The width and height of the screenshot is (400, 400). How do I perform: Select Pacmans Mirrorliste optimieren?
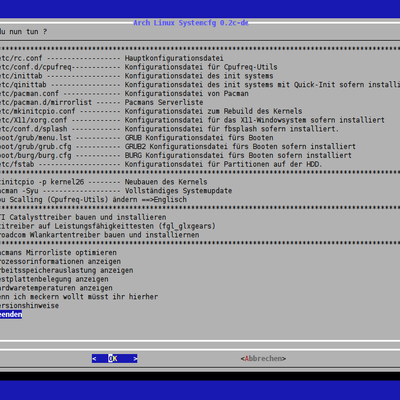tap(58, 253)
